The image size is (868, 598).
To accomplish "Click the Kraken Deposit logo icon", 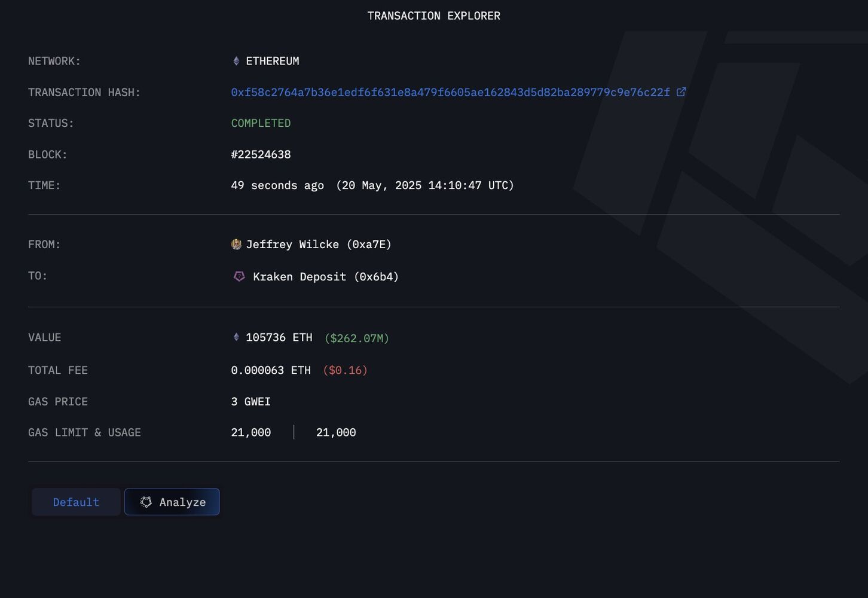I will [x=239, y=276].
